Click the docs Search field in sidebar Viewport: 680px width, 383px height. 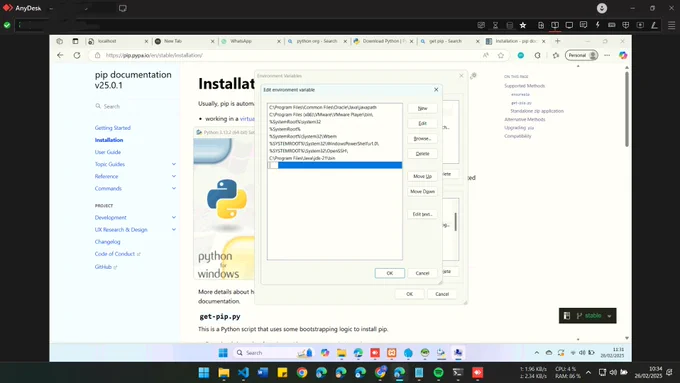tap(134, 106)
